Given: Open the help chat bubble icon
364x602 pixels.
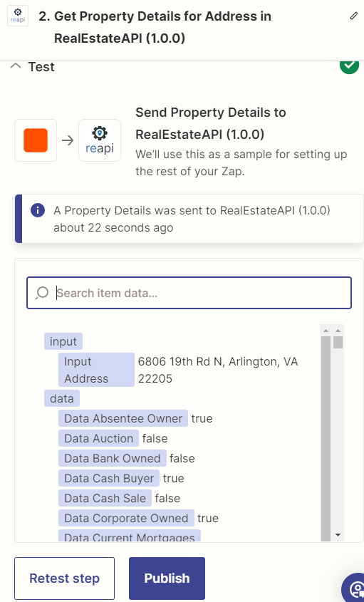Looking at the screenshot, I should tap(354, 588).
